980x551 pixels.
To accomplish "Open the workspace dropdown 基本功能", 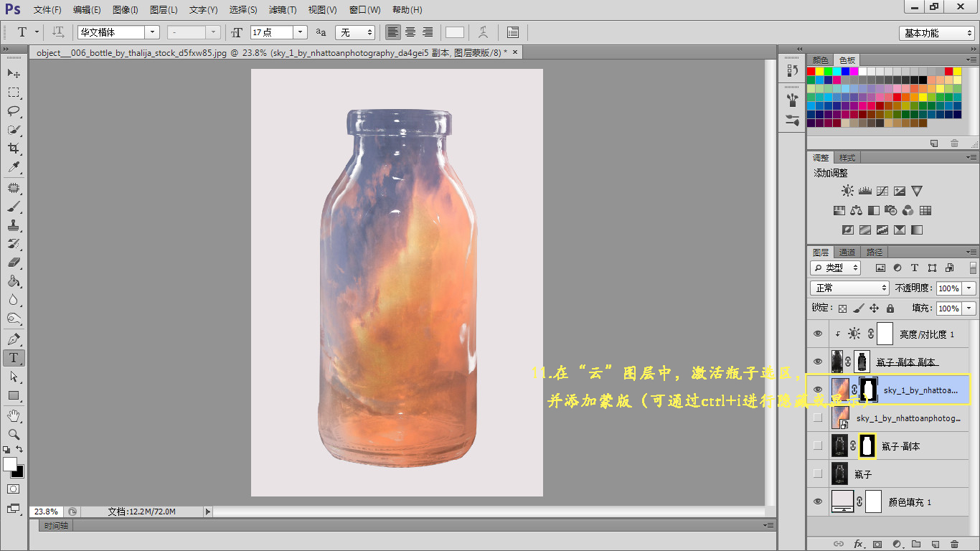I will [936, 33].
